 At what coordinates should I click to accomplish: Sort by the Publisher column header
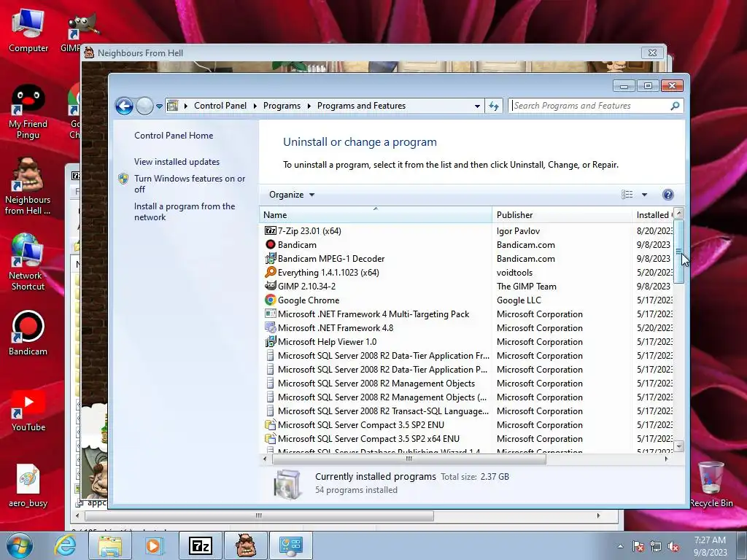pos(562,215)
